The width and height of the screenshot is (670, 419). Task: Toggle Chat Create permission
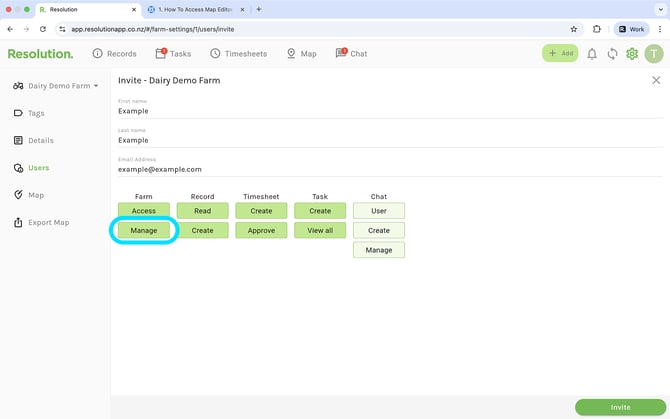coord(379,230)
